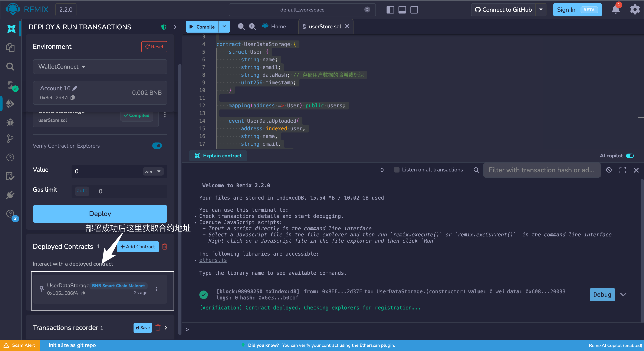Screen dimensions: 644x351
Task: Open the Git source control icon
Action: tap(10, 138)
